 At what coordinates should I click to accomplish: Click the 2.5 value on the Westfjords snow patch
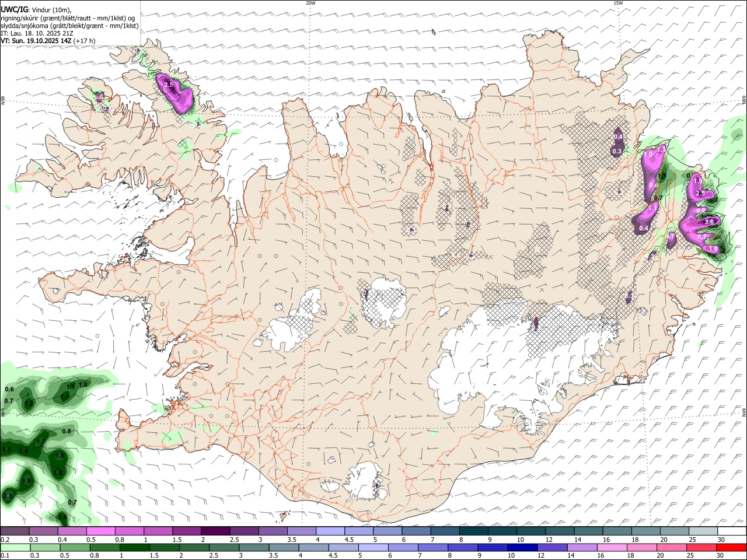(169, 85)
